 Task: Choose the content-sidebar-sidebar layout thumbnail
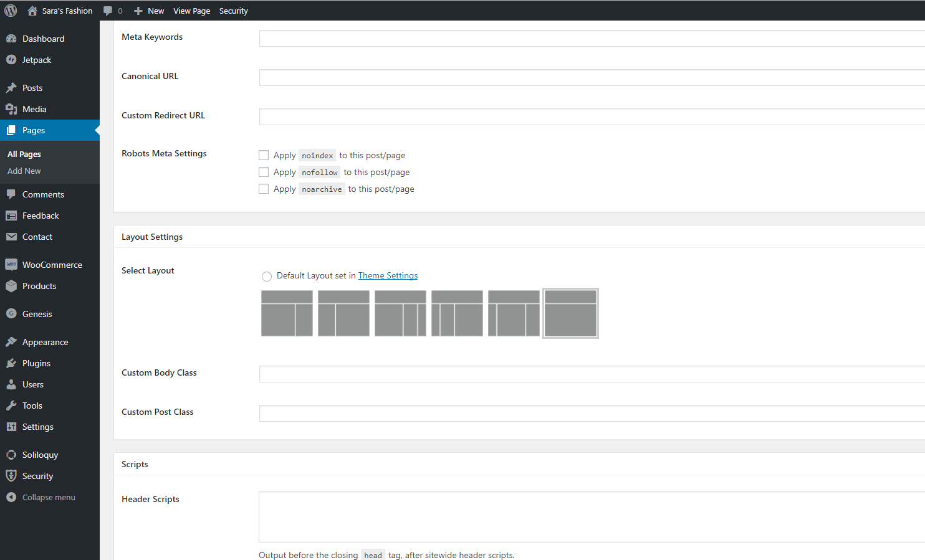coord(400,313)
